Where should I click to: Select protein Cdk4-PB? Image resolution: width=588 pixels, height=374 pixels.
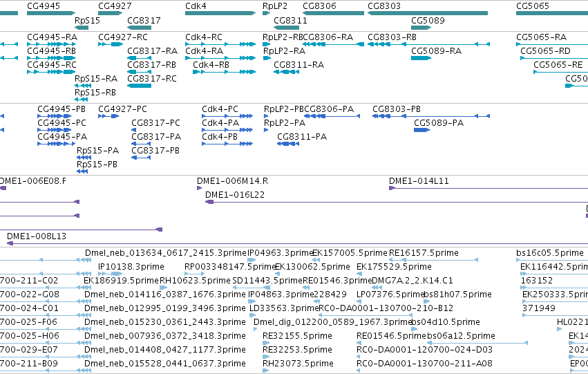coord(227,144)
